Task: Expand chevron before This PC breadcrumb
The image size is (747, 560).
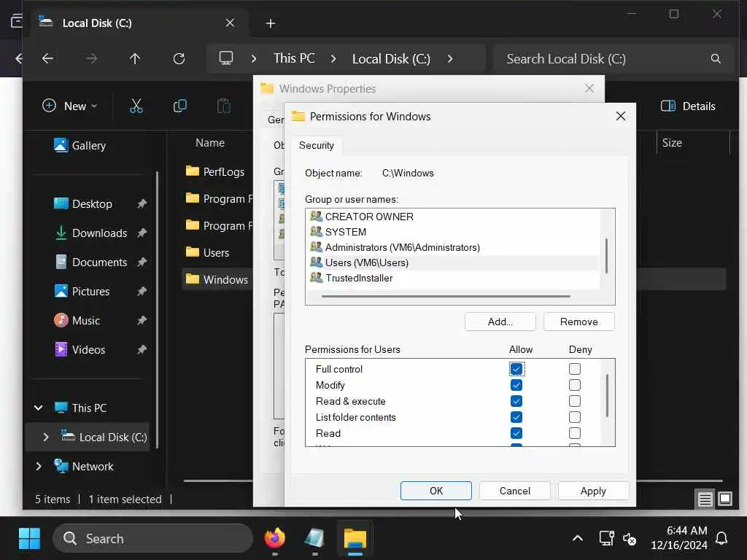Action: tap(254, 58)
